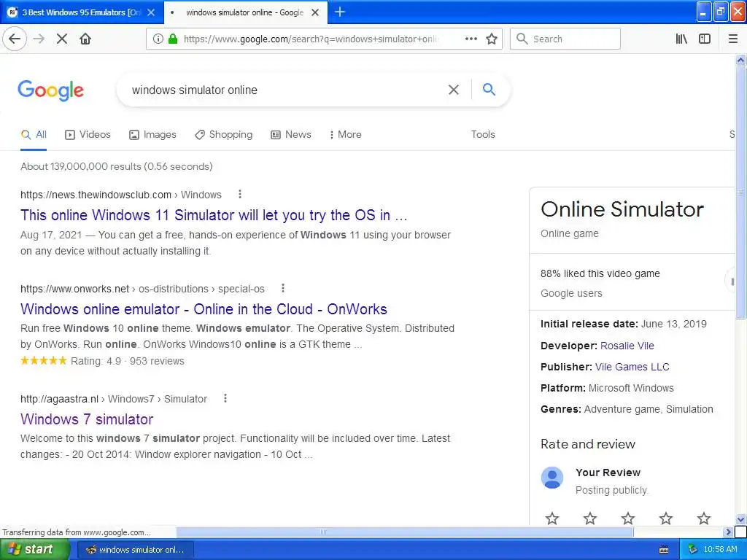
Task: Expand the More search filters menu
Action: point(345,135)
